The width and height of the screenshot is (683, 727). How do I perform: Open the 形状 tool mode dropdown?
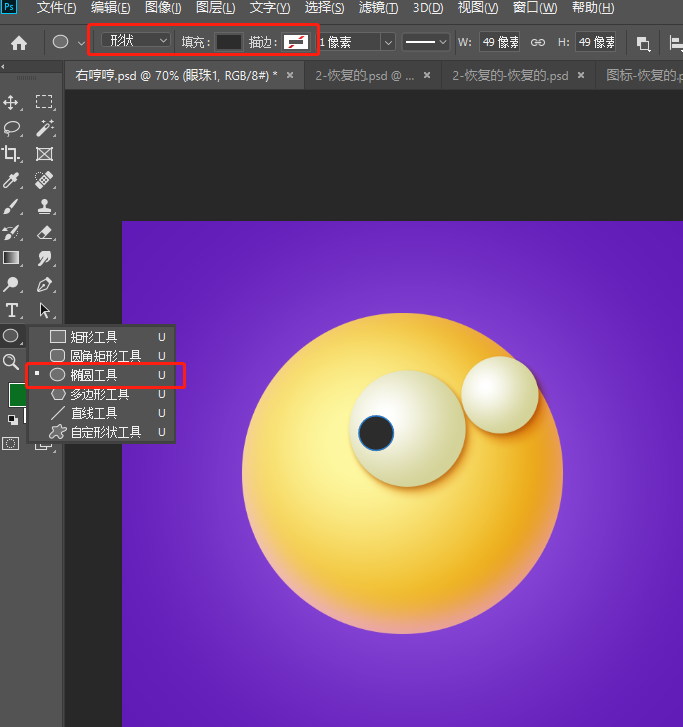coord(137,41)
